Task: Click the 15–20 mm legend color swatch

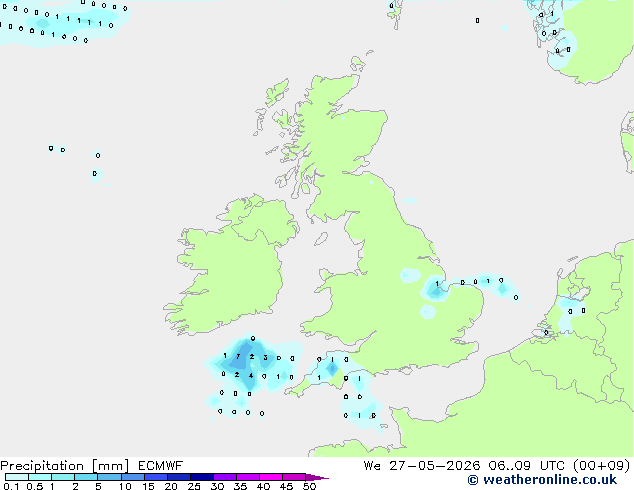Action: point(156,477)
